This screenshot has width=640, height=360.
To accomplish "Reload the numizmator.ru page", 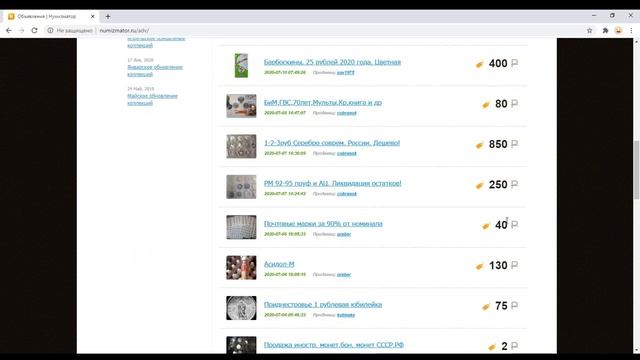I will pyautogui.click(x=34, y=31).
